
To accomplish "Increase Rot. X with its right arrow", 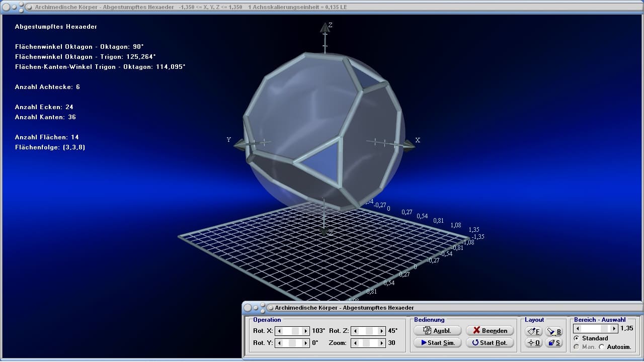I will point(305,331).
